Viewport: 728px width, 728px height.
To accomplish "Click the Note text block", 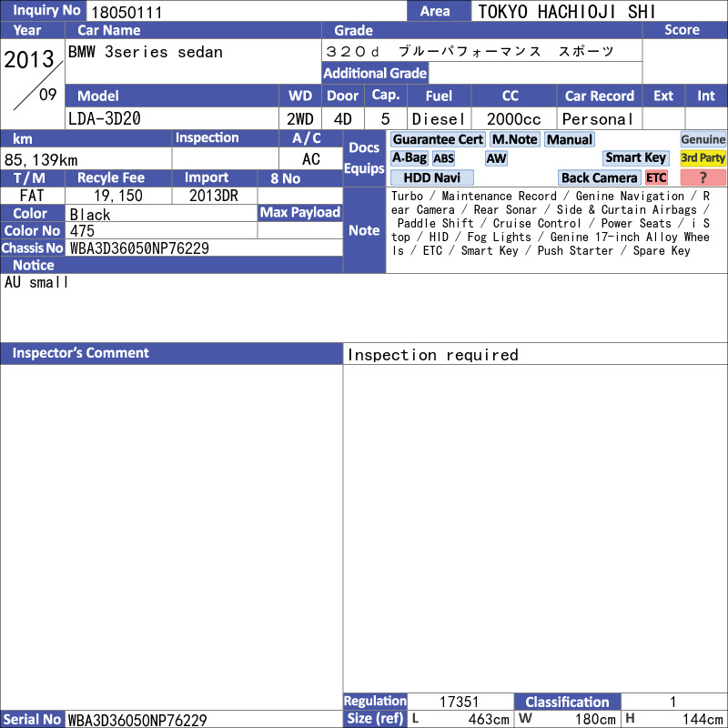I will point(551,223).
